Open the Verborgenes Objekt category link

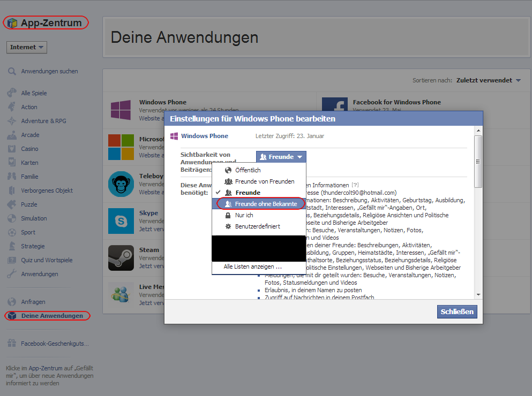(47, 191)
